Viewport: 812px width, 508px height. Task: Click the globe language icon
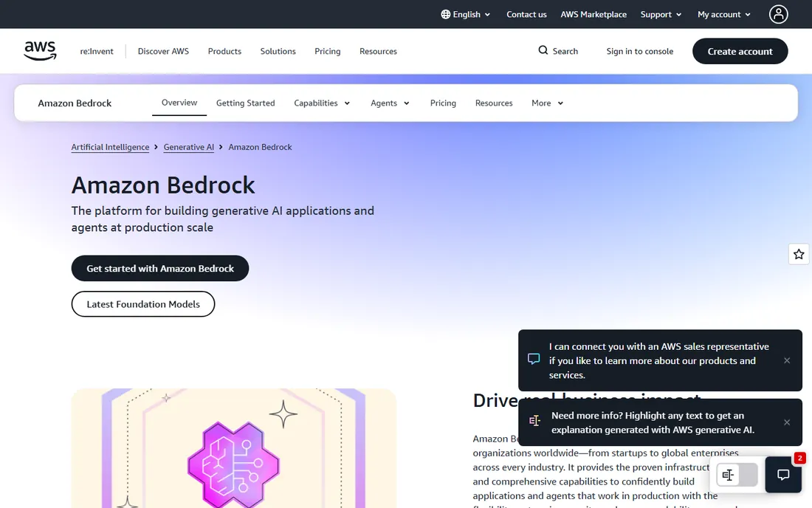(x=445, y=15)
